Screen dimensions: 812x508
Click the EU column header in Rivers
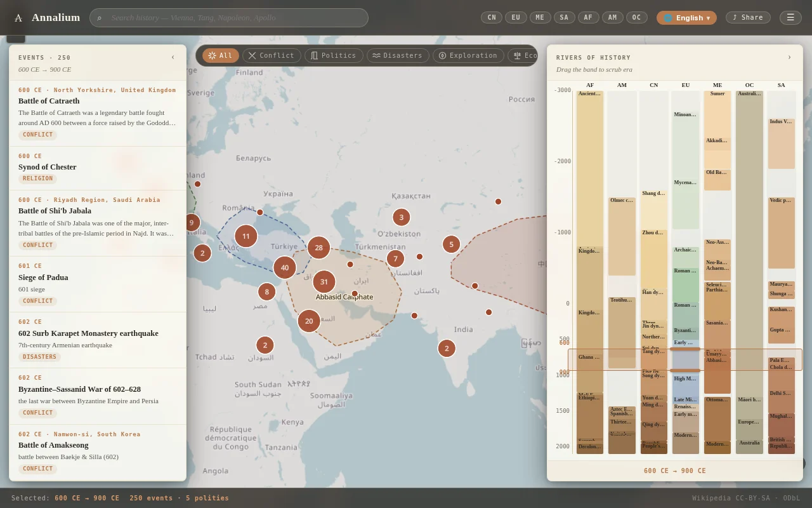[686, 85]
